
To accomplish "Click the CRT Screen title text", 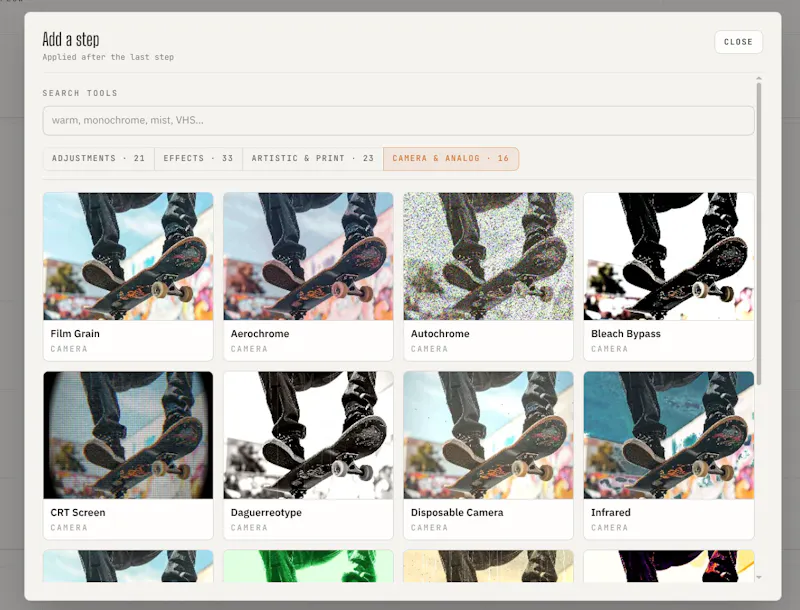I will coord(78,513).
